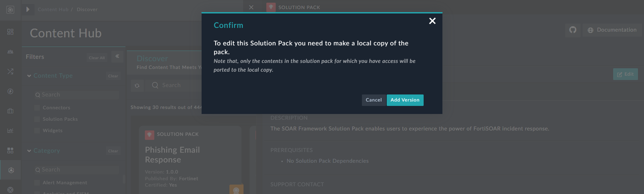Check the Alert Management checkbox
The image size is (644, 194).
pyautogui.click(x=37, y=183)
